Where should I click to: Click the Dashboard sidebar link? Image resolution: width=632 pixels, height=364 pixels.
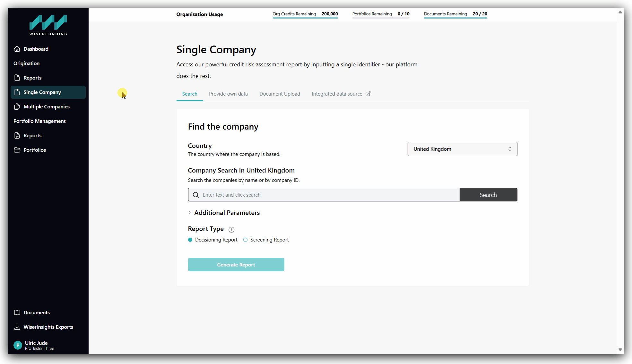click(48, 49)
